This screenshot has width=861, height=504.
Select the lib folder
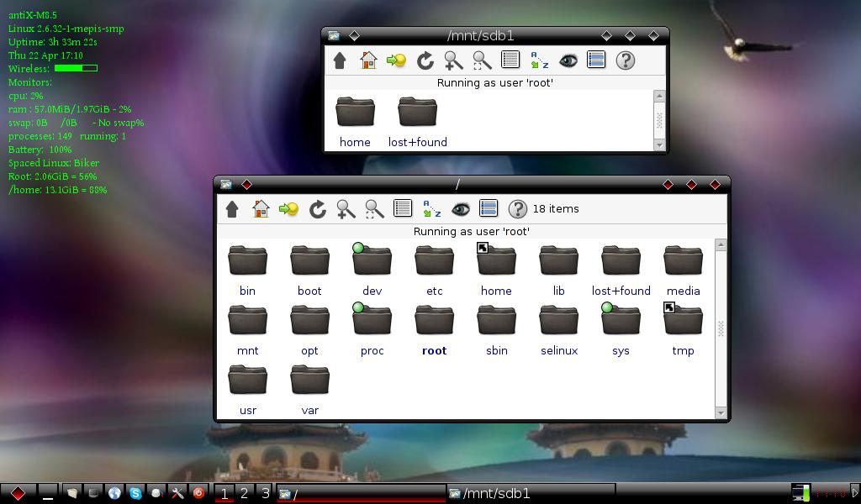coord(558,270)
